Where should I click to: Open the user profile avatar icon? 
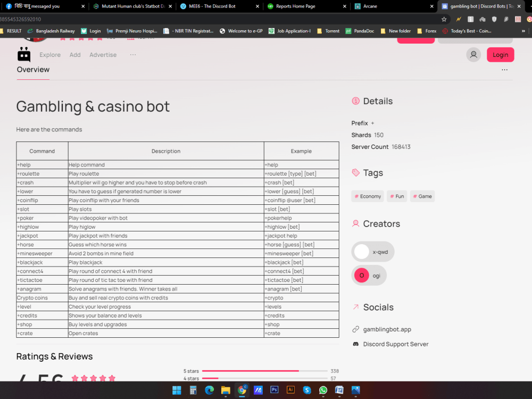pyautogui.click(x=473, y=55)
